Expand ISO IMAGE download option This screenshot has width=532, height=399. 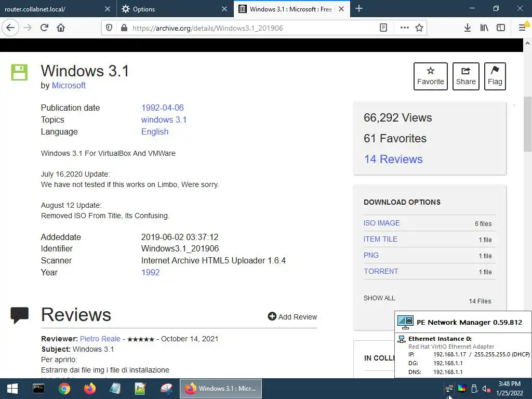tap(382, 223)
